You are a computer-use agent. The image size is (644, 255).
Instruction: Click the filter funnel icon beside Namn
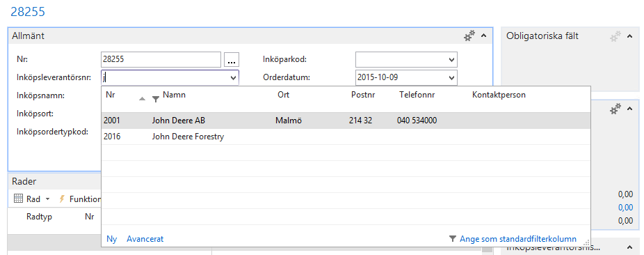point(155,99)
